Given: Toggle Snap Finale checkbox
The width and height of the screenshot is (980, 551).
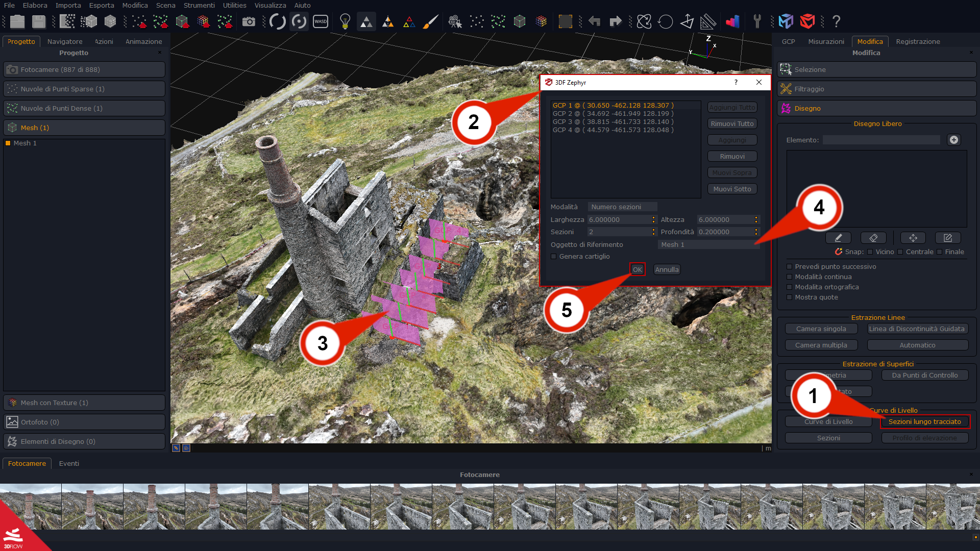Looking at the screenshot, I should point(939,252).
